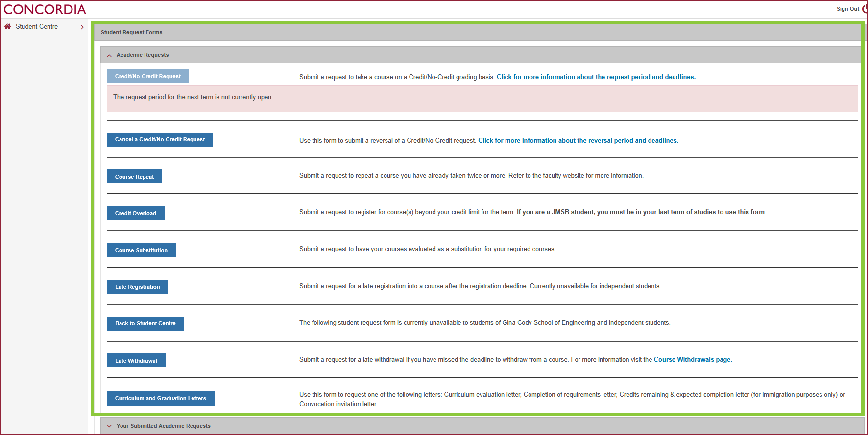The width and height of the screenshot is (868, 435).
Task: Click the Credit/No-Credit Request button
Action: pyautogui.click(x=148, y=76)
